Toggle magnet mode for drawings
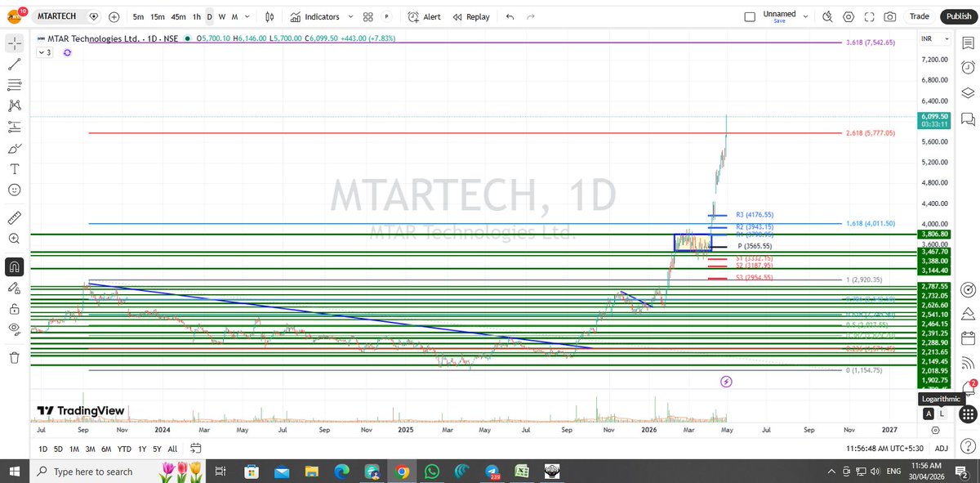The image size is (980, 483). (14, 266)
